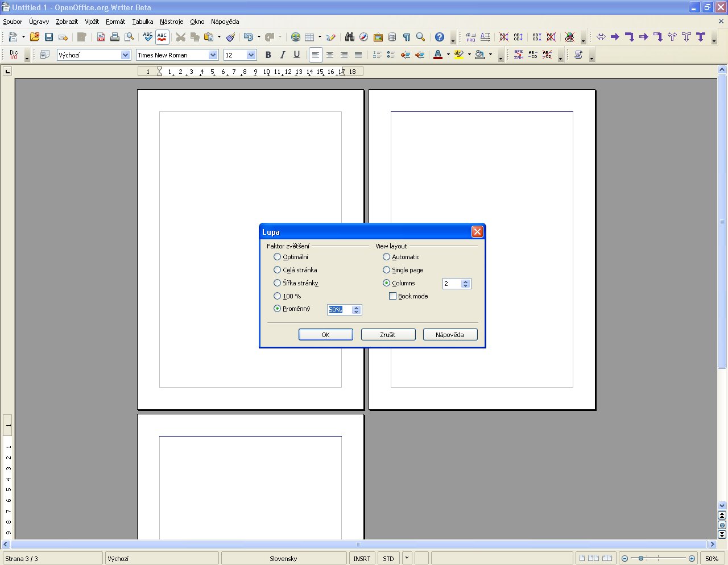Select book view layout in status bar
This screenshot has height=565, width=728.
pyautogui.click(x=607, y=558)
